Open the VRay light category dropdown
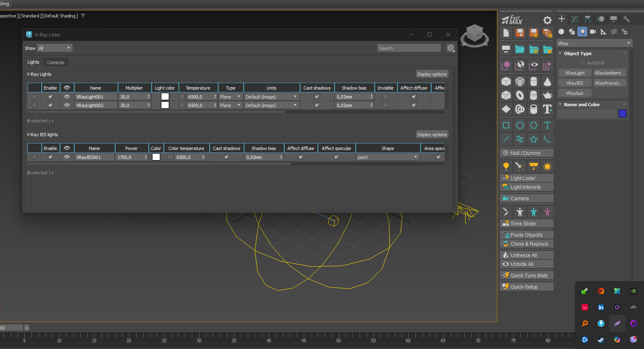The width and height of the screenshot is (644, 349). click(x=594, y=43)
